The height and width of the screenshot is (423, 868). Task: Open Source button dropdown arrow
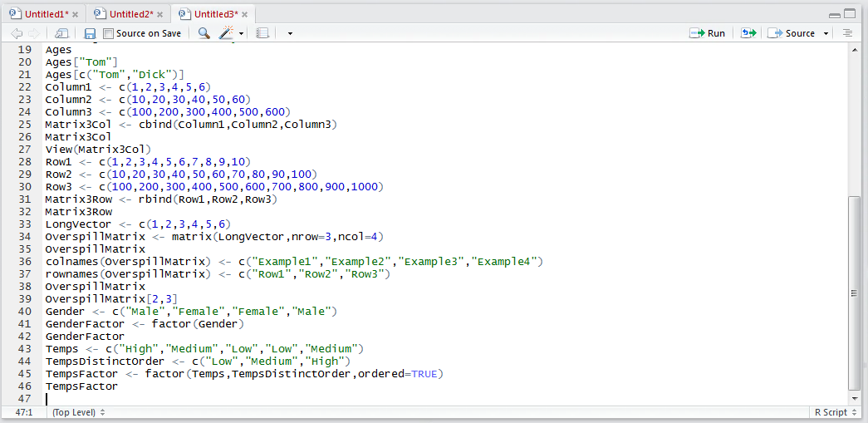tap(826, 34)
